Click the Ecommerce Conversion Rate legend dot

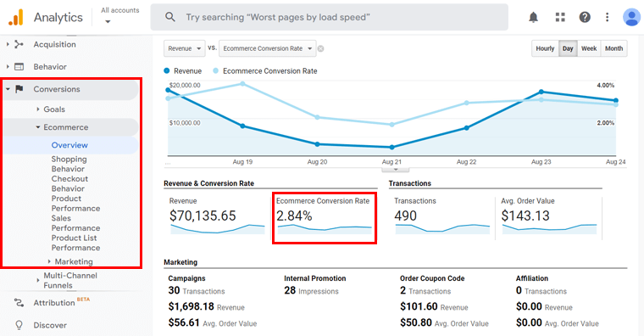[x=215, y=70]
